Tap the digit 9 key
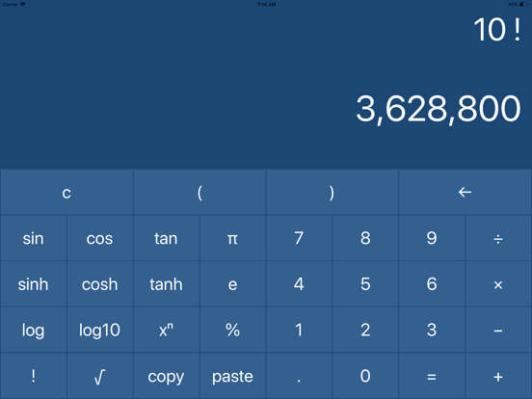Viewport: 532px width, 399px height. tap(432, 238)
